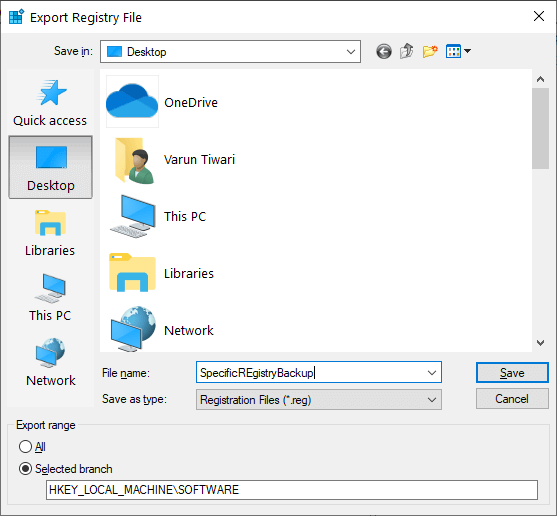Click the Cancel button
This screenshot has height=516, width=557.
click(x=512, y=399)
